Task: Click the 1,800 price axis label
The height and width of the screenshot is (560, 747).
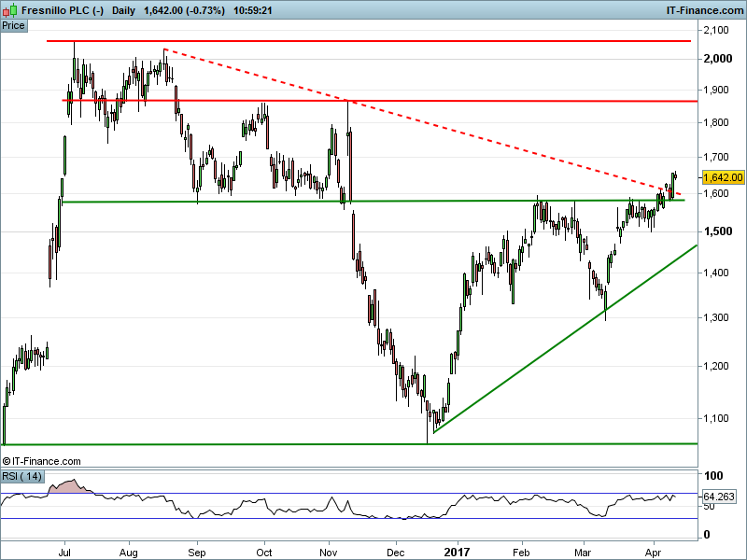Action: pyautogui.click(x=716, y=122)
